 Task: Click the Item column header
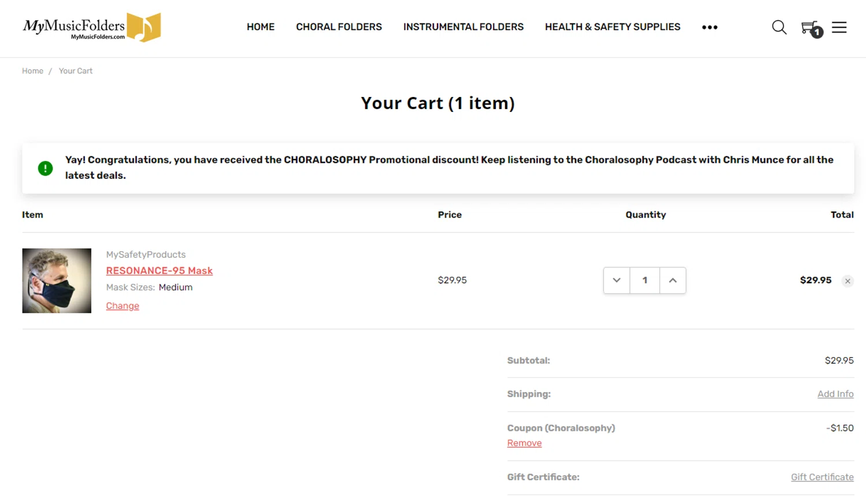pyautogui.click(x=32, y=215)
